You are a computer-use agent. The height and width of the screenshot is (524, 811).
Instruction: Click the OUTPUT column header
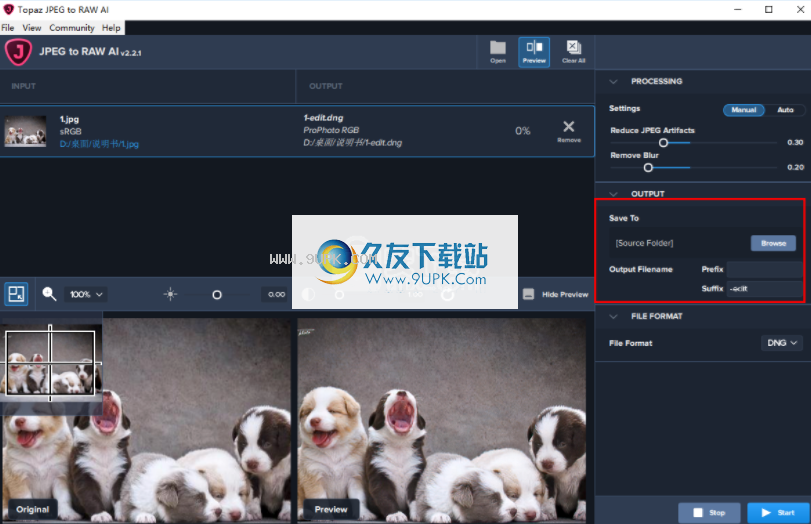click(326, 86)
